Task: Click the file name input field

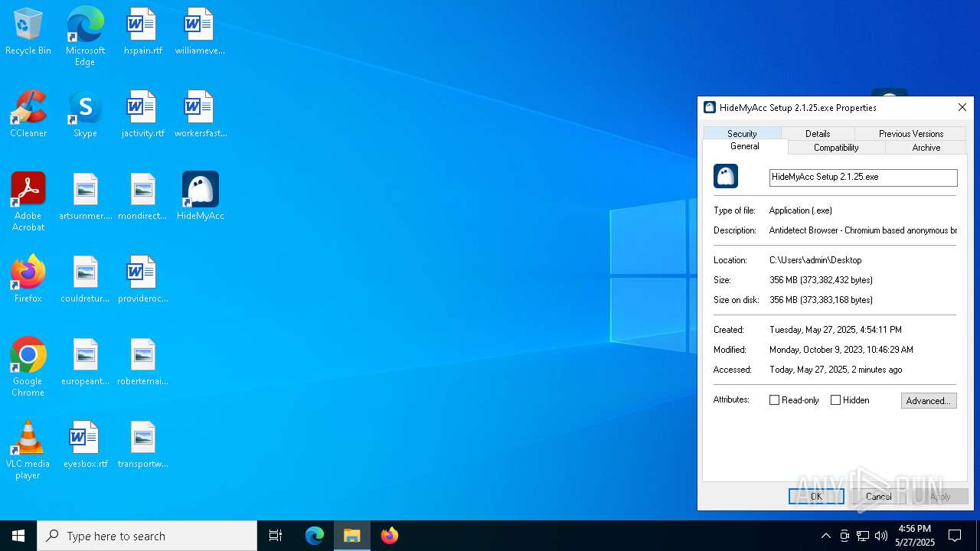Action: pos(863,177)
